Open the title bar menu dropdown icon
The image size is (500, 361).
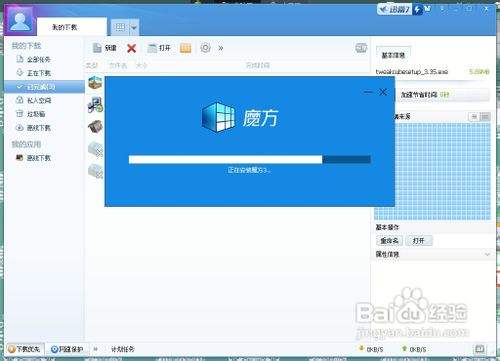tap(442, 9)
